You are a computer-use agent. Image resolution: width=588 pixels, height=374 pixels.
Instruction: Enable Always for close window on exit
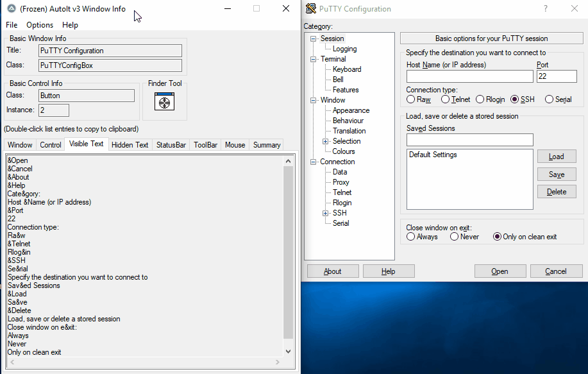411,236
